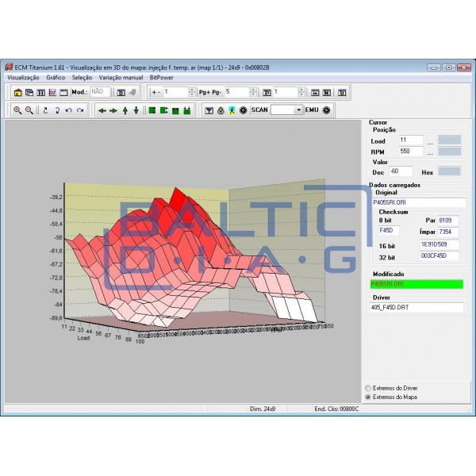Rotate the graph counter-clockwise (undo-like arrow)

tap(68, 110)
